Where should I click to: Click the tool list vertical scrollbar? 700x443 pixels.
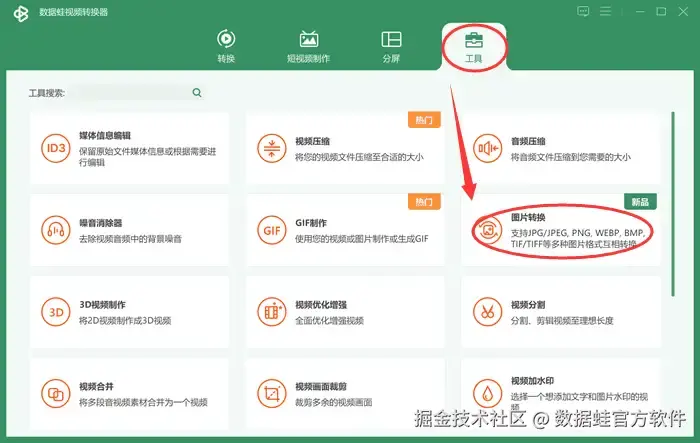tap(673, 204)
